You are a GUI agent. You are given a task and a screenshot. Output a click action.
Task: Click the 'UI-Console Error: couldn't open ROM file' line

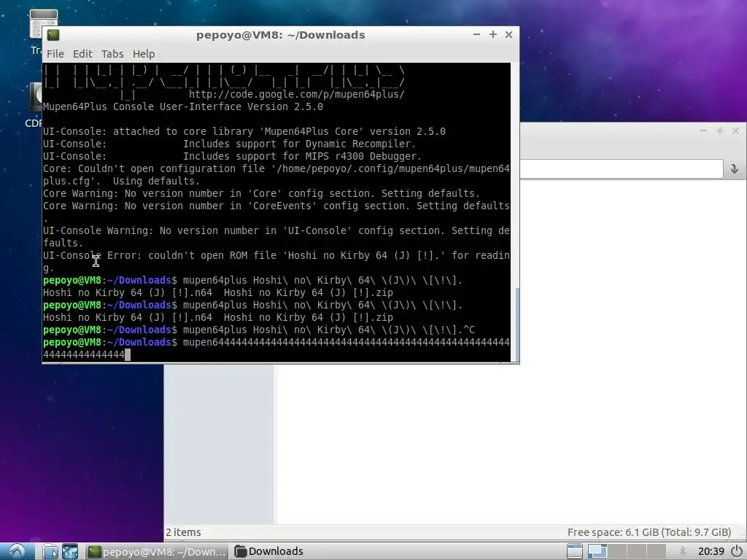(x=276, y=262)
